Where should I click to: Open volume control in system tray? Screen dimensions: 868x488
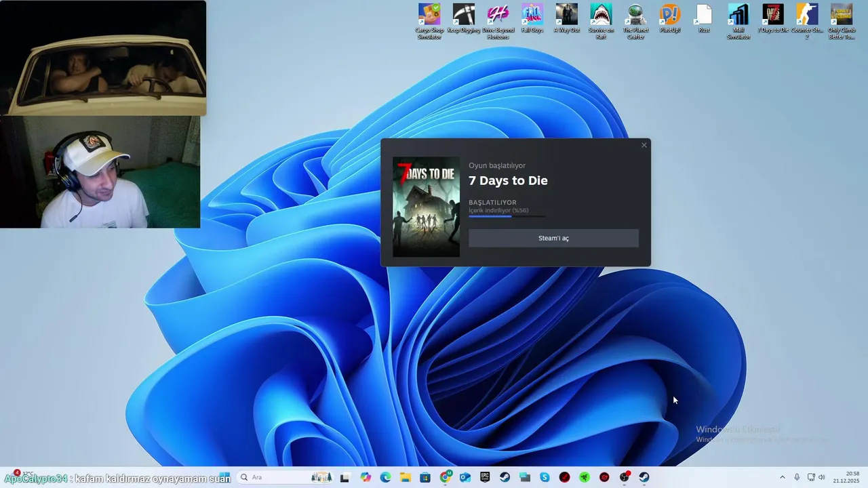822,477
